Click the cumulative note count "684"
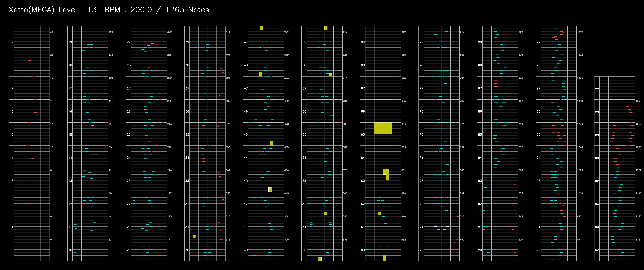Viewport: 644px width, 270px height. coord(403,124)
